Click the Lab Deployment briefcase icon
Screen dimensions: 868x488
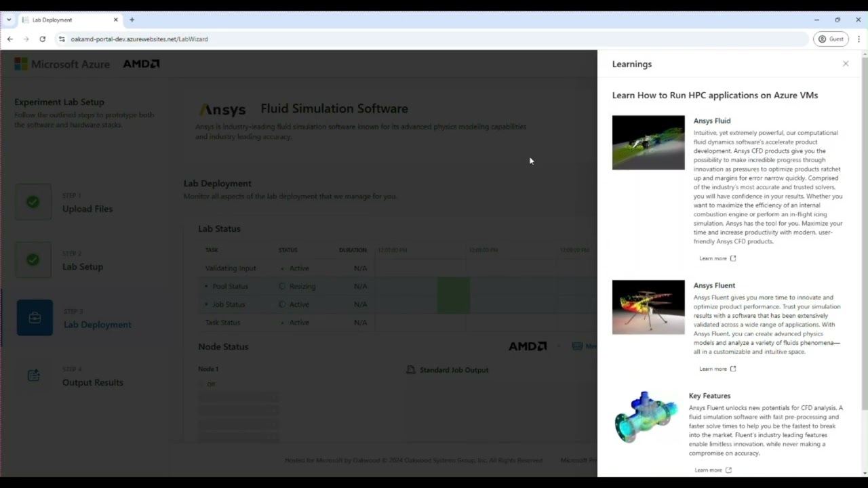35,318
